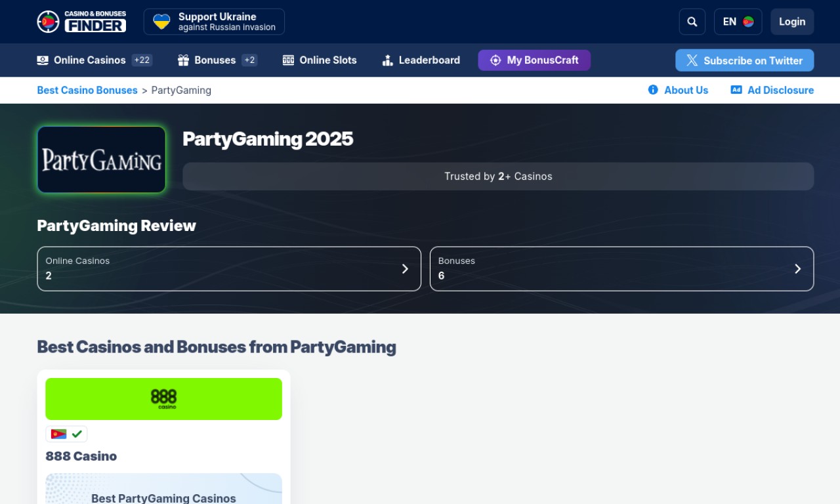Open the 888 Casino green banner

tap(163, 398)
